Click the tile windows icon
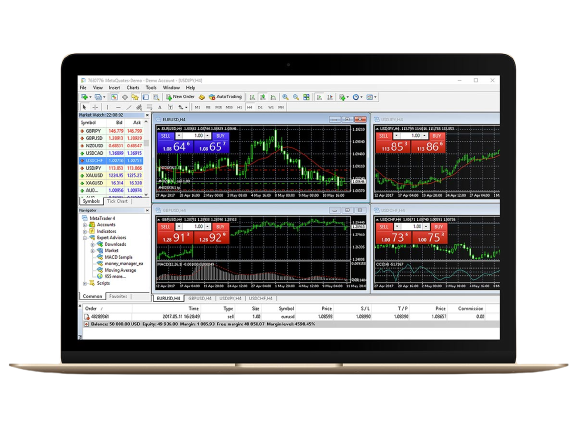Image resolution: width=577 pixels, height=433 pixels. 306,97
